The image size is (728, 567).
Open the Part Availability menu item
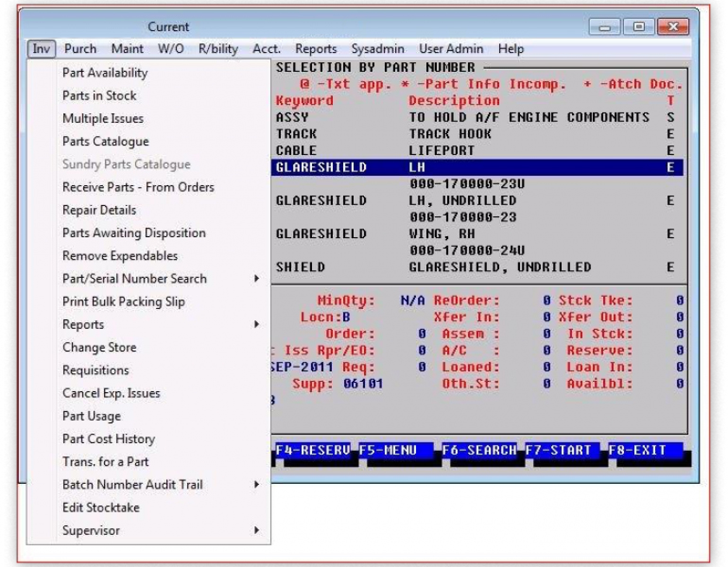pyautogui.click(x=104, y=72)
